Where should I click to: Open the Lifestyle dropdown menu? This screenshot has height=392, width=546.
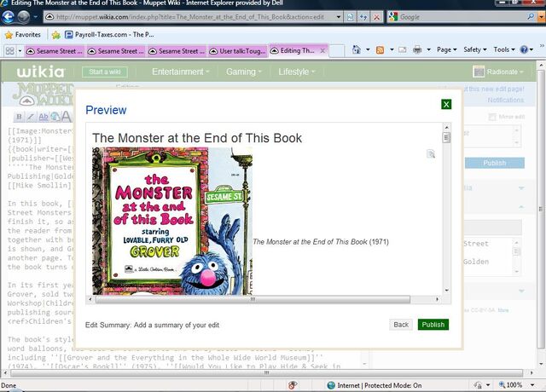click(296, 72)
